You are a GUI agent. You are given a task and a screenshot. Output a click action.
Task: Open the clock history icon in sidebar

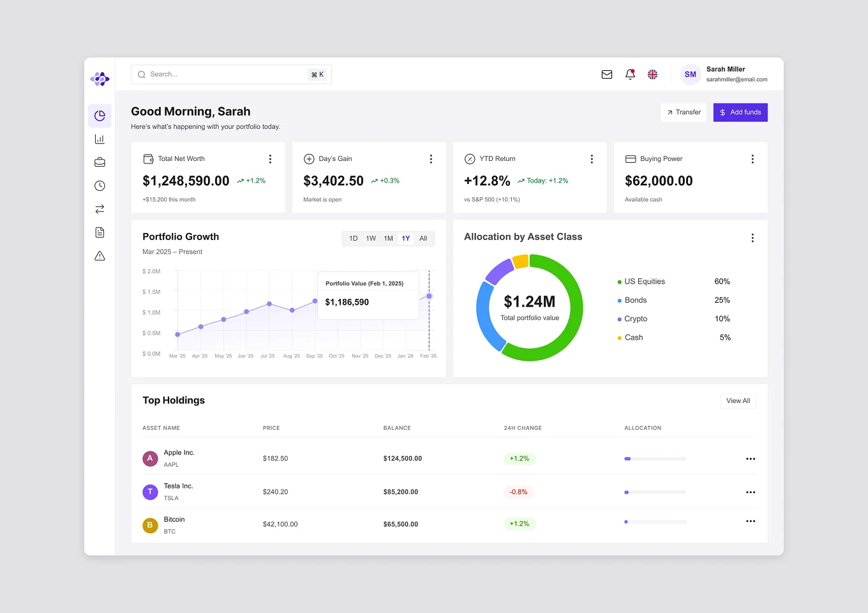100,185
